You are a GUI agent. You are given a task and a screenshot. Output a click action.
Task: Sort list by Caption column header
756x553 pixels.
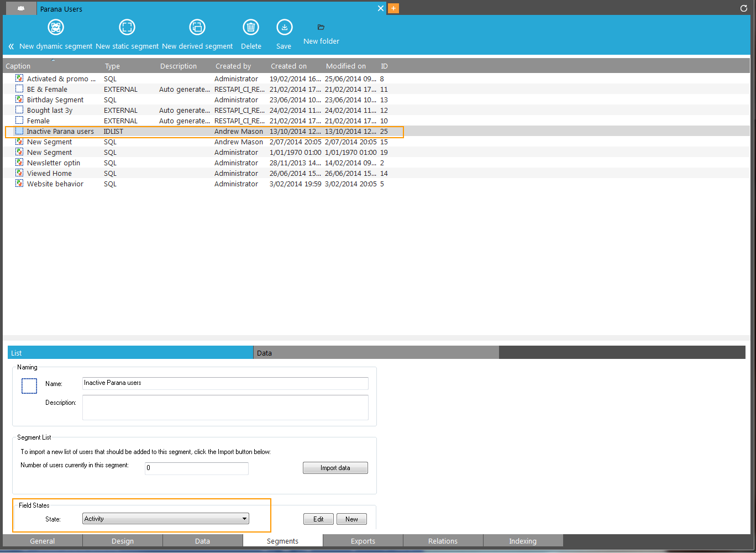[18, 66]
